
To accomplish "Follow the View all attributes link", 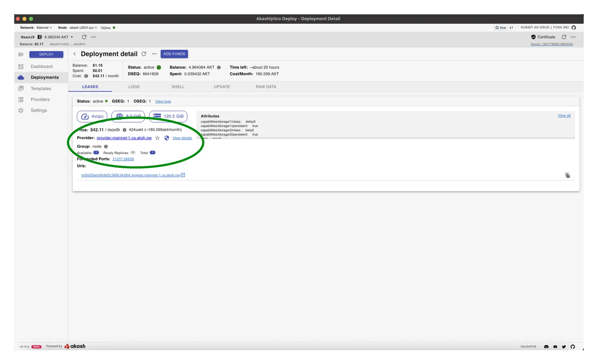I will click(x=564, y=116).
